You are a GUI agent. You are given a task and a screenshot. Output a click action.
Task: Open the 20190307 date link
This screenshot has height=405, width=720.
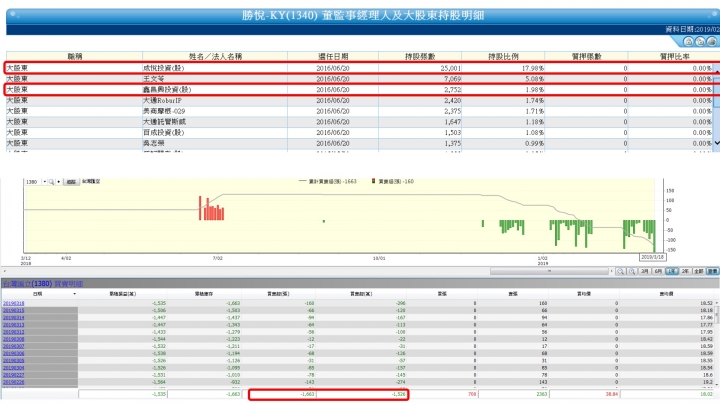(x=13, y=346)
